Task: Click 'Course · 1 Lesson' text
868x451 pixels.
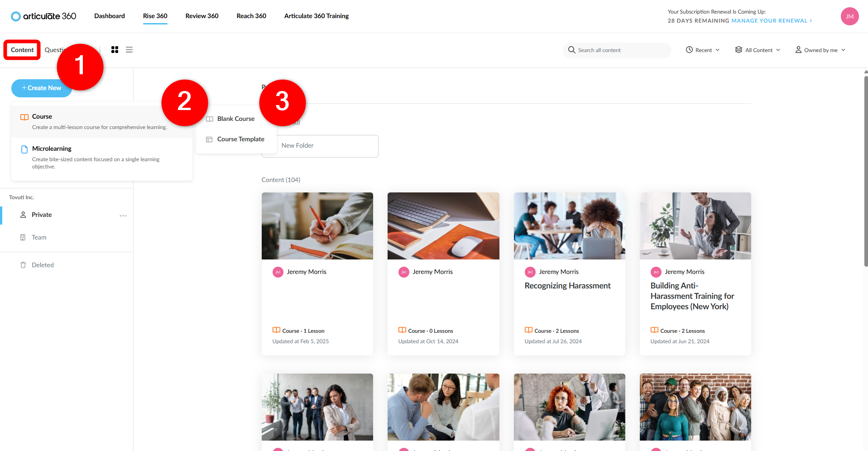Action: point(303,331)
